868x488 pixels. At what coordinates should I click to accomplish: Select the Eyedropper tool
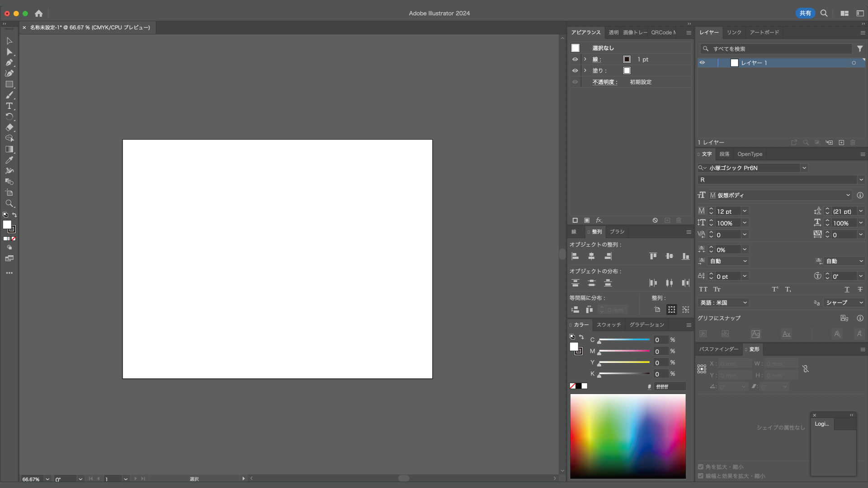point(9,160)
